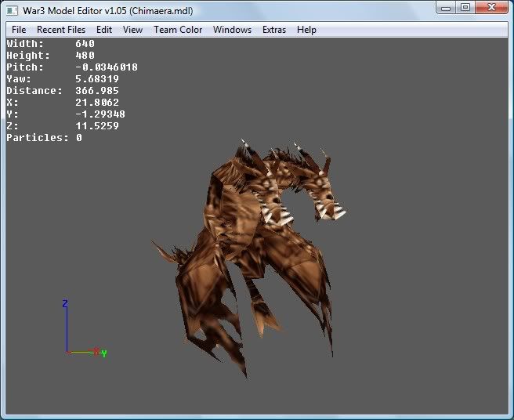Open the File menu

pos(19,30)
